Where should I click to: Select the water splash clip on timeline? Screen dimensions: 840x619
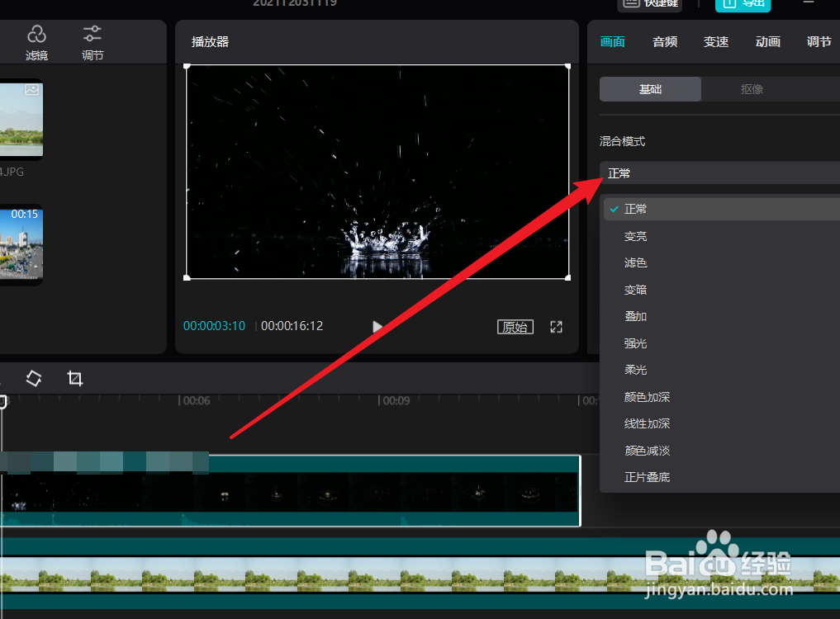point(291,490)
